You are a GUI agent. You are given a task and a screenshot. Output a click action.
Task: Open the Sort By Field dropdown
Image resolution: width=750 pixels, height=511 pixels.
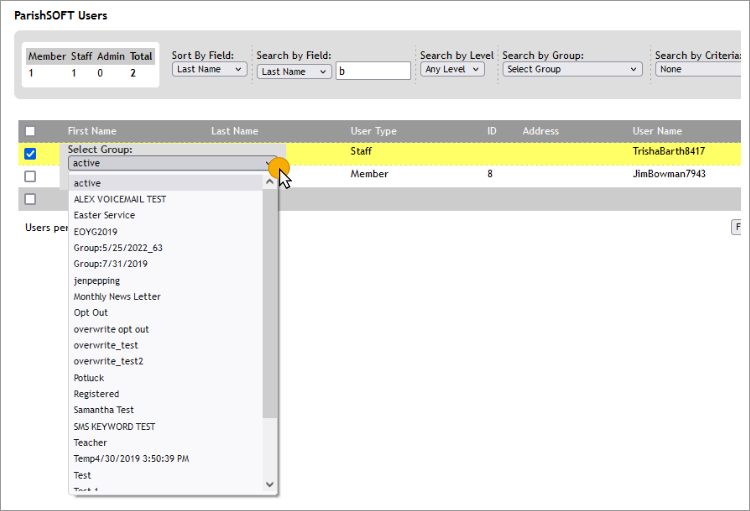[210, 69]
